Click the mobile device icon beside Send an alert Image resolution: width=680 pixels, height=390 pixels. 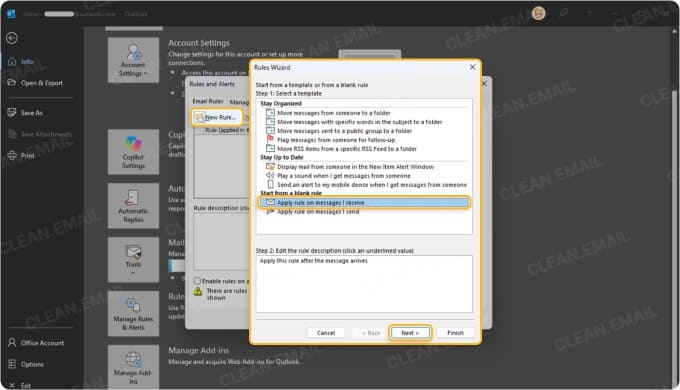tap(270, 184)
